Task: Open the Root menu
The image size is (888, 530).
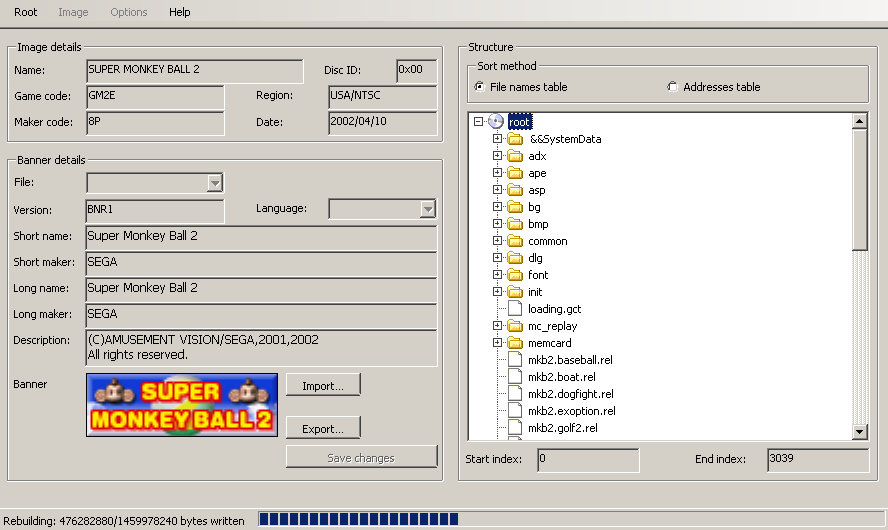Action: [x=26, y=12]
